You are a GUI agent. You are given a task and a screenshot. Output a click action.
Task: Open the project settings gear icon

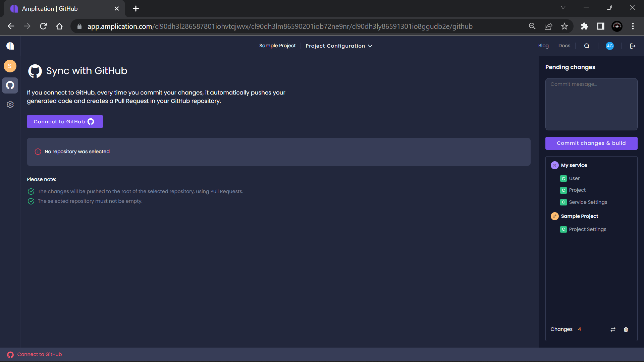[10, 105]
